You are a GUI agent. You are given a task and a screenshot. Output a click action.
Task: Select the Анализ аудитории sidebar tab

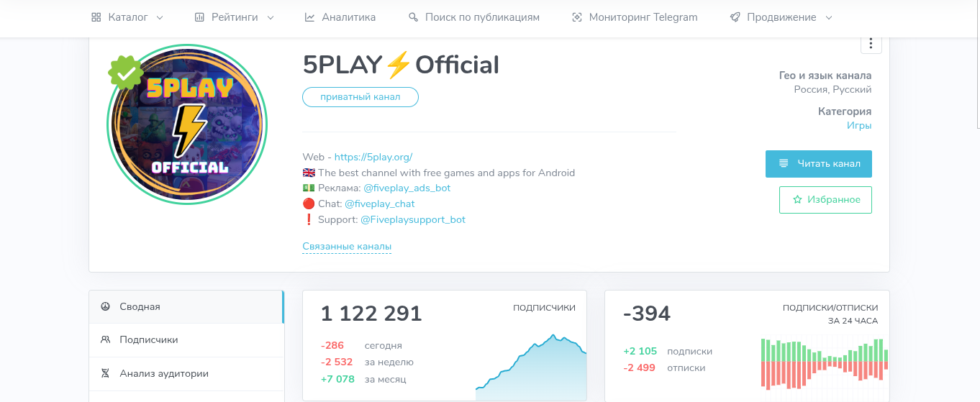186,373
